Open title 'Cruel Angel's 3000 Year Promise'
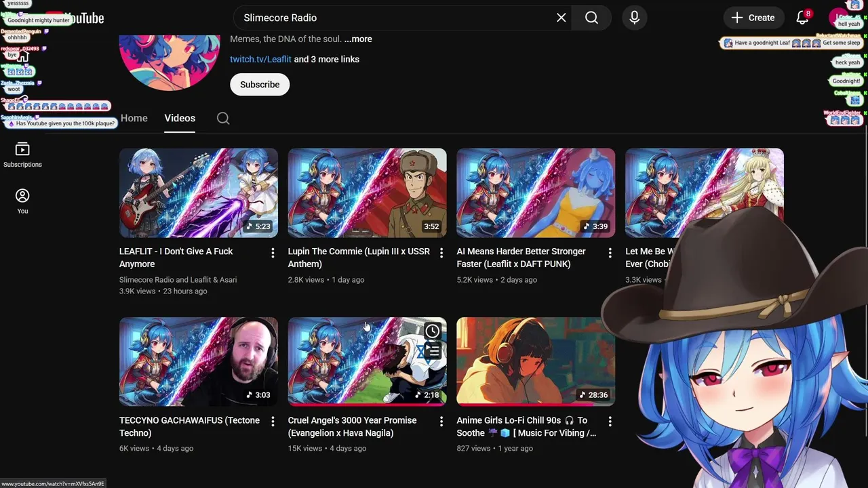 click(x=352, y=426)
